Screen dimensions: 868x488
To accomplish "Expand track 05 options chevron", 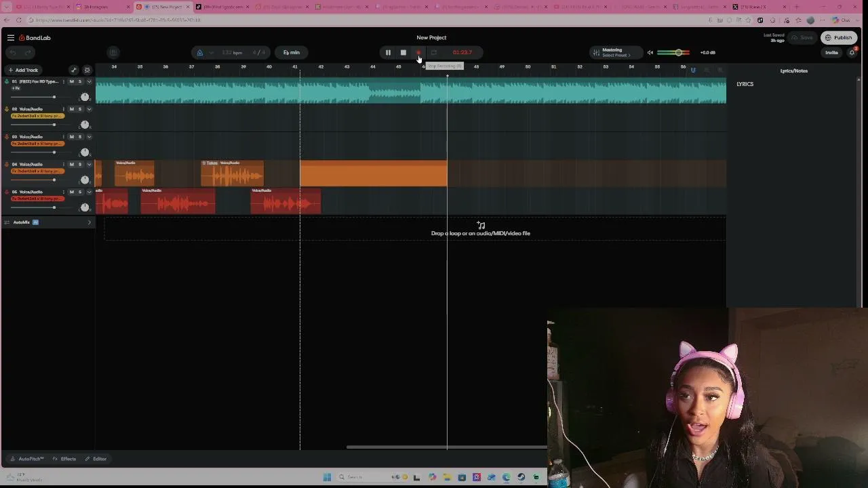I will tap(89, 192).
